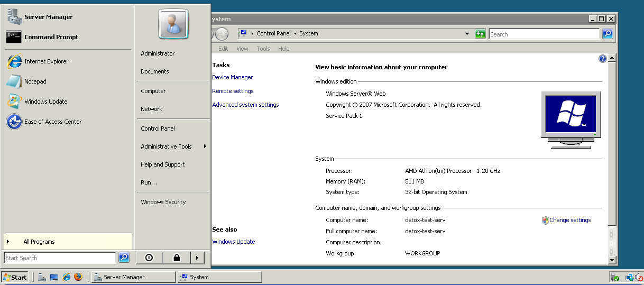The image size is (644, 285).
Task: Open the Edit menu in System window
Action: [223, 49]
